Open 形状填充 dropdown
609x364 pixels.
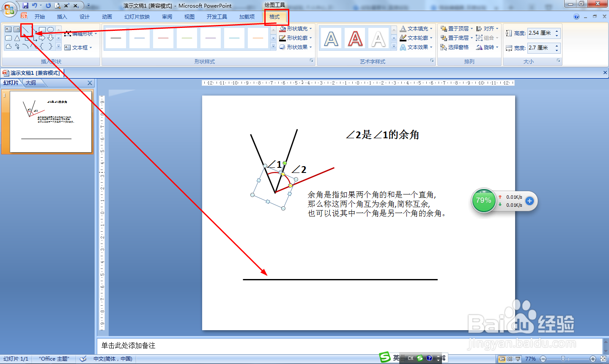tap(296, 28)
